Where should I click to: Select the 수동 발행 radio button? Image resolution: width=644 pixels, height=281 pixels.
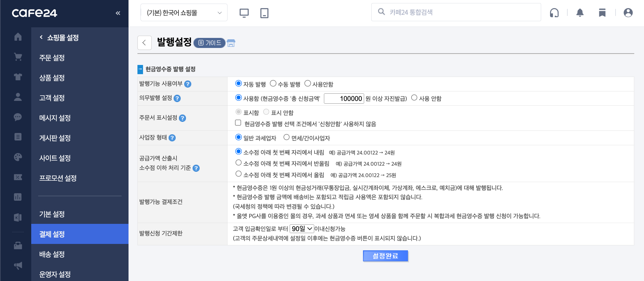pos(273,83)
